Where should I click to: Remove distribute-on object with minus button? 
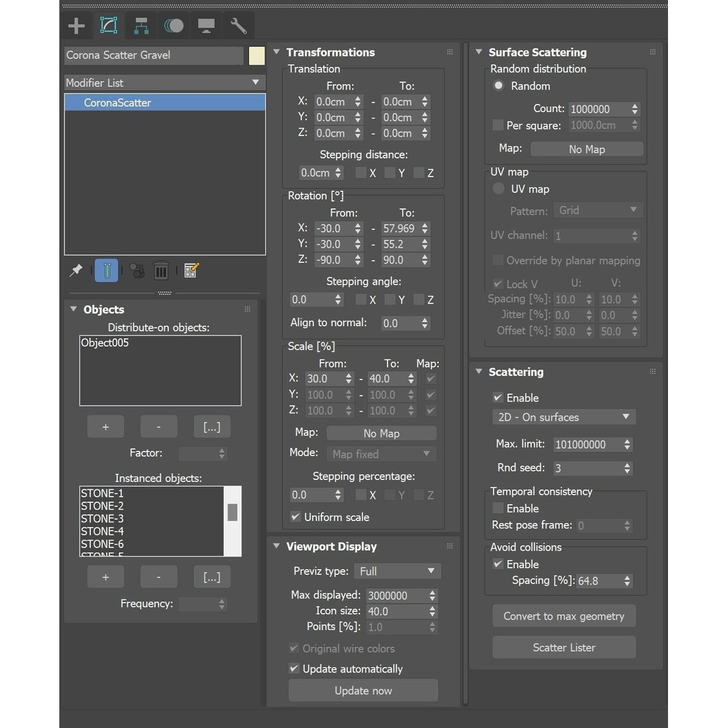159,427
